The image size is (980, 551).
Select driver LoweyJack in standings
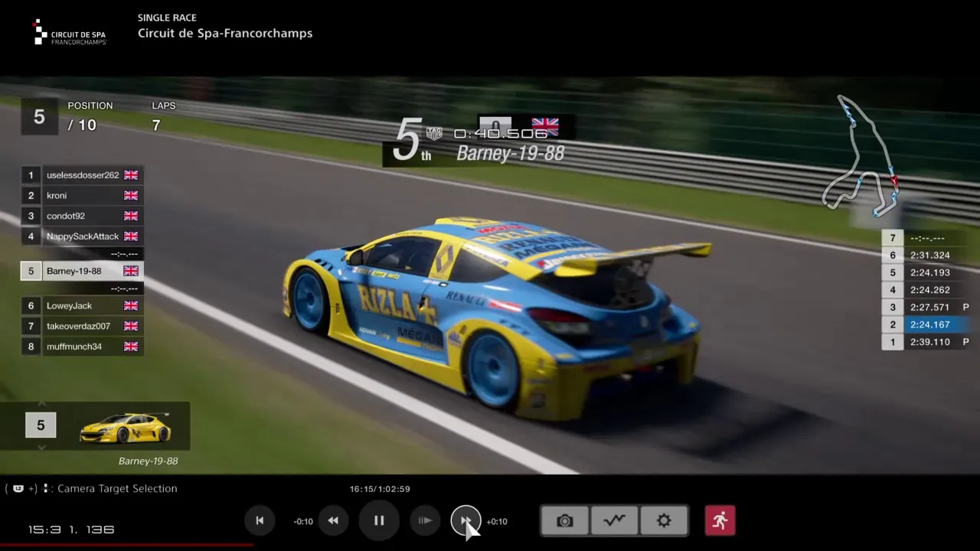point(82,305)
